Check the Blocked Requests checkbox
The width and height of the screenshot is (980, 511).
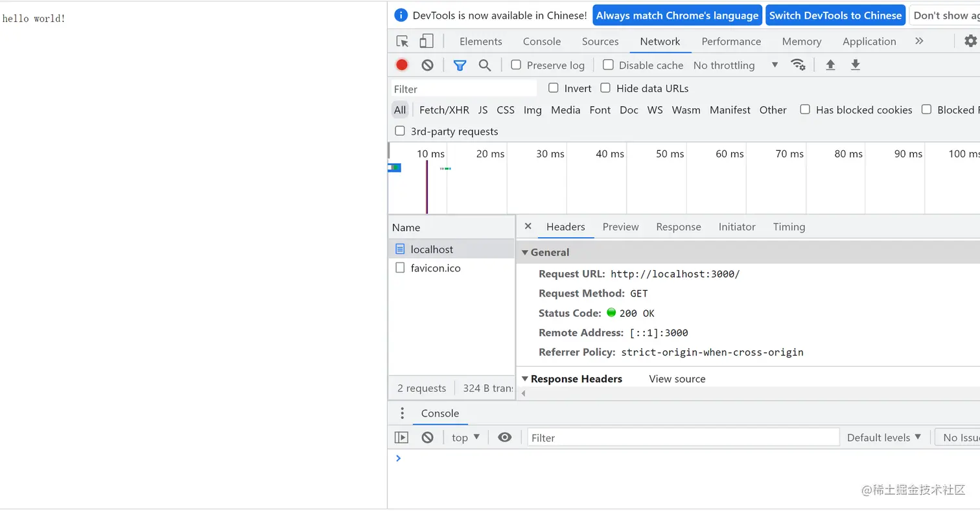pos(927,109)
